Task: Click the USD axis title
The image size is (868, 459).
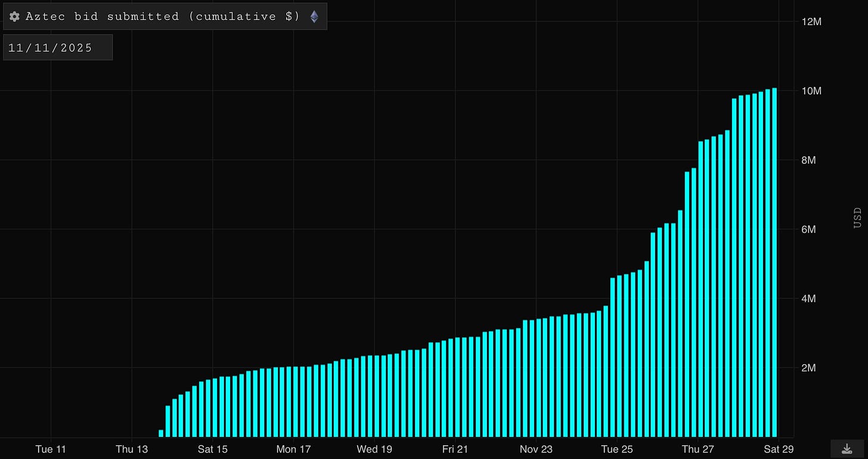Action: 858,218
